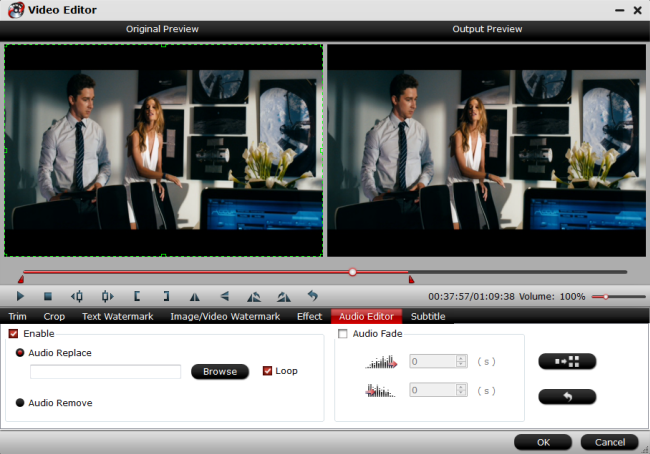
Task: Click the fade-in waveform icon
Action: 381,362
